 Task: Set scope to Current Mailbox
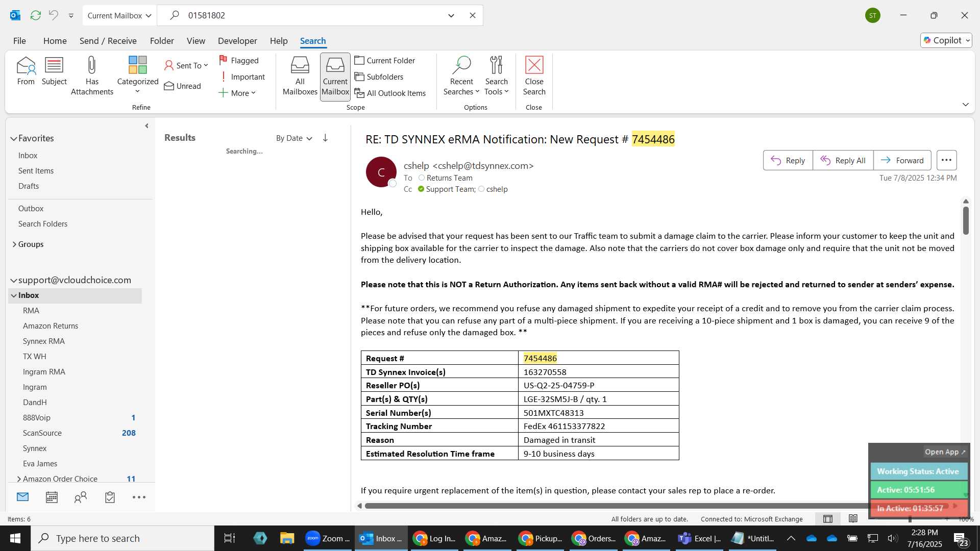click(x=335, y=77)
